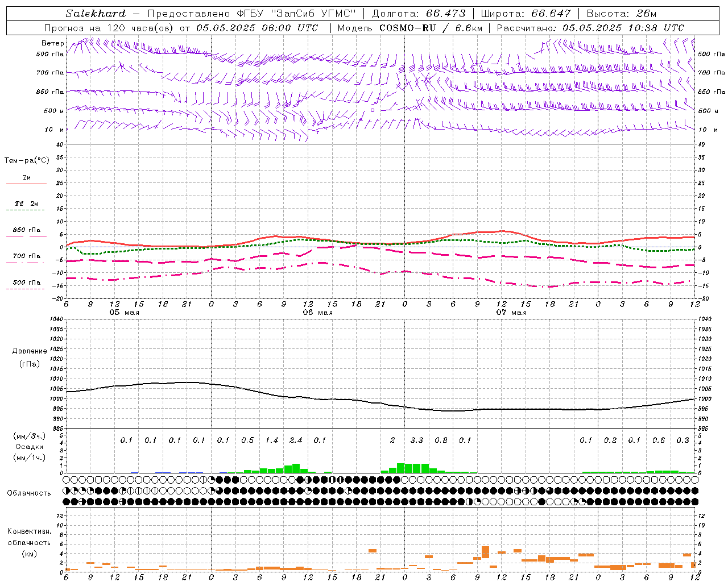Click the Облачность cloud cover label
Image resolution: width=728 pixels, height=582 pixels.
pyautogui.click(x=29, y=493)
